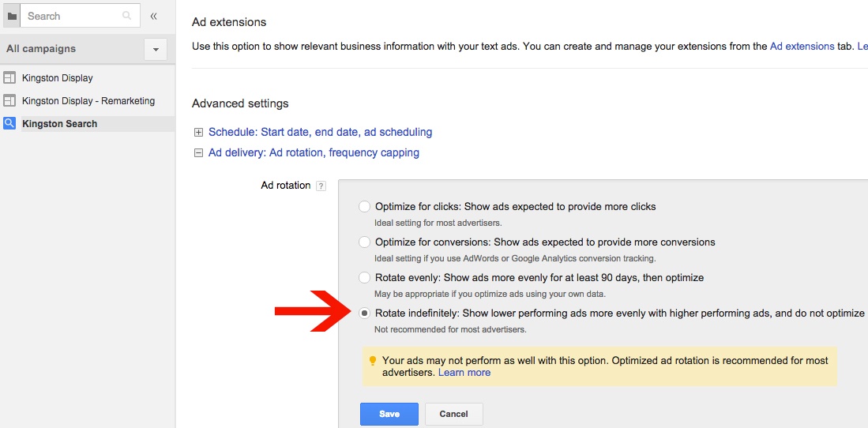Select the Optimize for clicks radio button
Viewport: 868px width, 428px height.
pyautogui.click(x=364, y=207)
